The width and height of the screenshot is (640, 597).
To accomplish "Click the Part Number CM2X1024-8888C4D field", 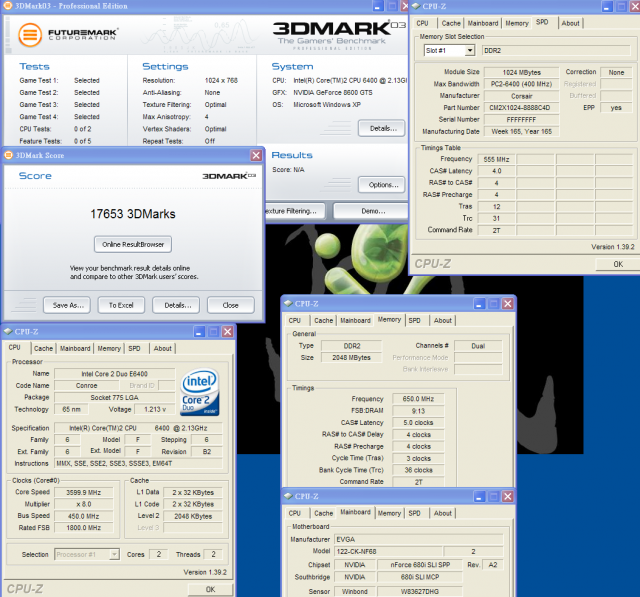I will [x=521, y=108].
